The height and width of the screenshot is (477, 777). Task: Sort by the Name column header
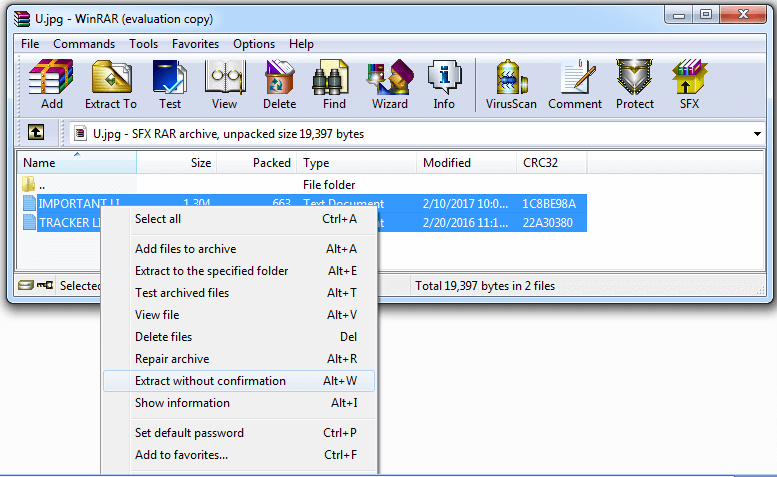[x=77, y=162]
